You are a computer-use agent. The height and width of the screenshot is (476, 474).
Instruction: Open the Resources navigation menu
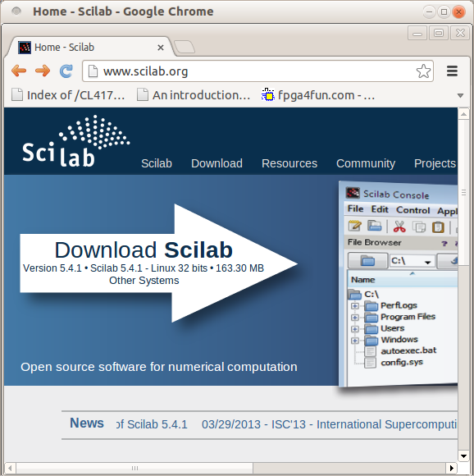point(289,163)
